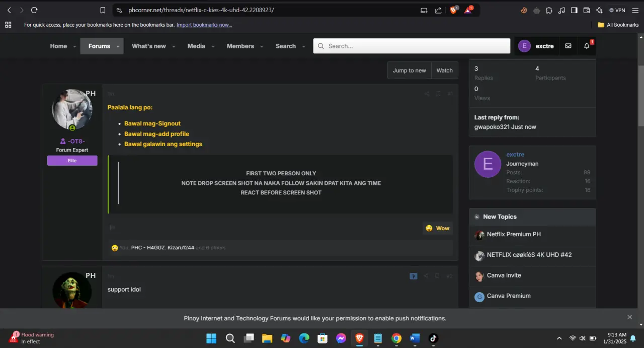Open PHC - H4GGZ reactor profile
Image resolution: width=644 pixels, height=348 pixels.
pos(148,248)
